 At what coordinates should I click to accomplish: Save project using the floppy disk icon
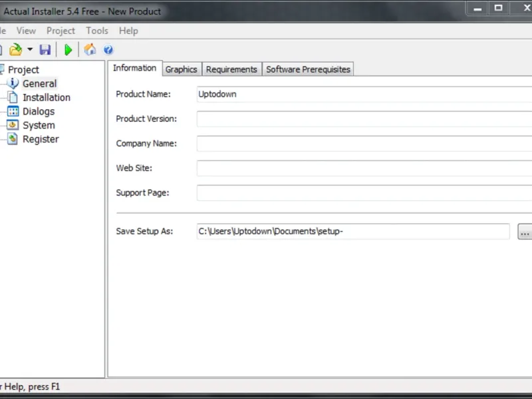(45, 50)
